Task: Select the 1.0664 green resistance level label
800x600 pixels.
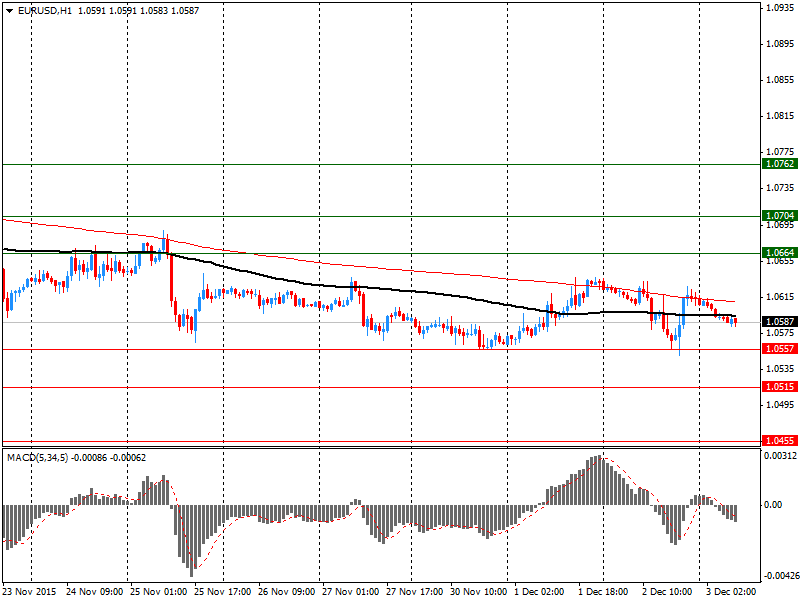Action: [780, 253]
